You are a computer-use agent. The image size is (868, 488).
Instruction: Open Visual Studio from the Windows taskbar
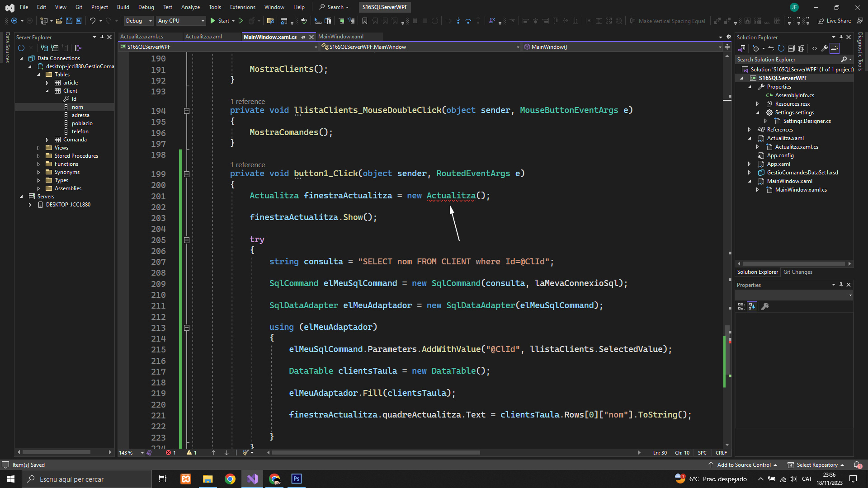click(x=252, y=479)
